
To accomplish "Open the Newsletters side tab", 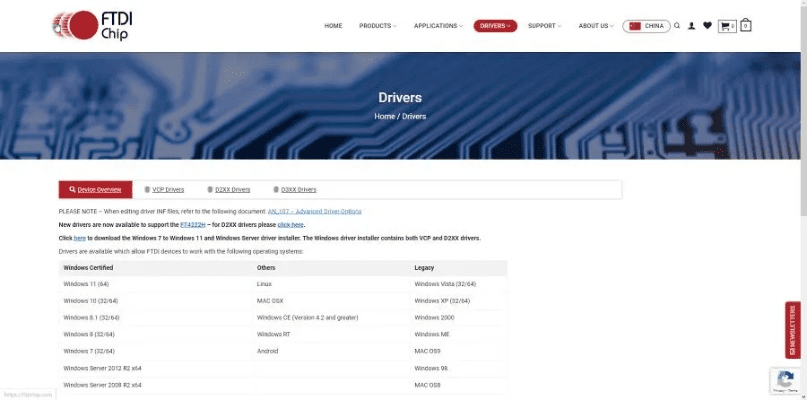I will click(x=793, y=329).
